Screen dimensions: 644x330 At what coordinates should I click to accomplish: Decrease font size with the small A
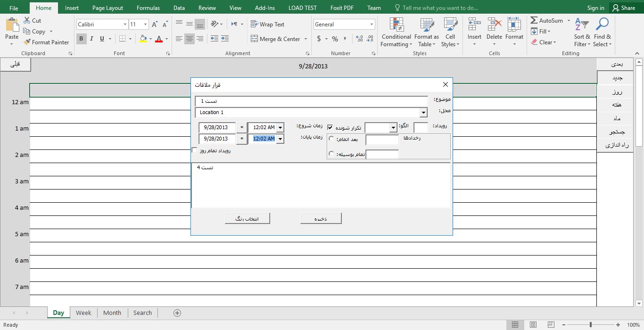(x=165, y=24)
